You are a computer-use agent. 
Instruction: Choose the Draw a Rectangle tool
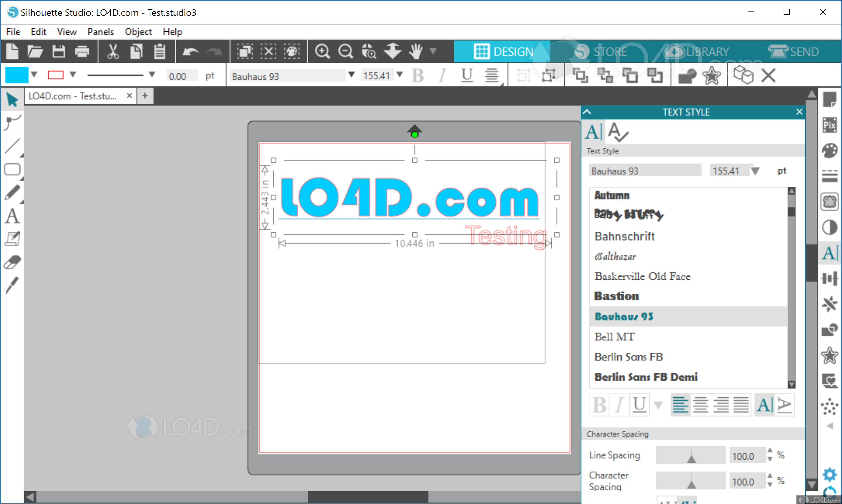click(13, 169)
